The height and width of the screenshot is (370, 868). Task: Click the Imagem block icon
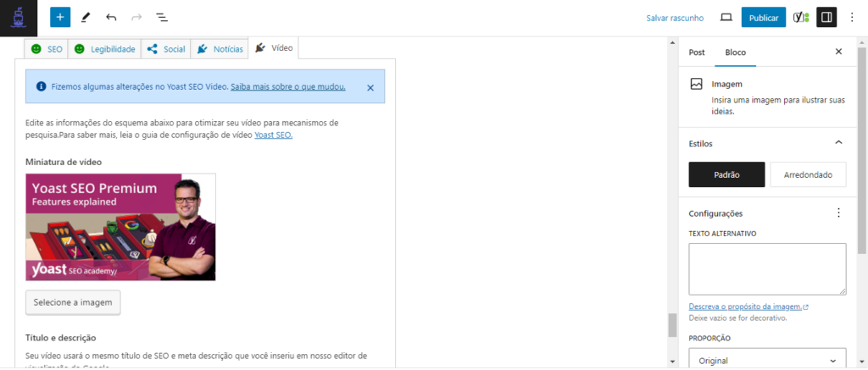(x=697, y=84)
